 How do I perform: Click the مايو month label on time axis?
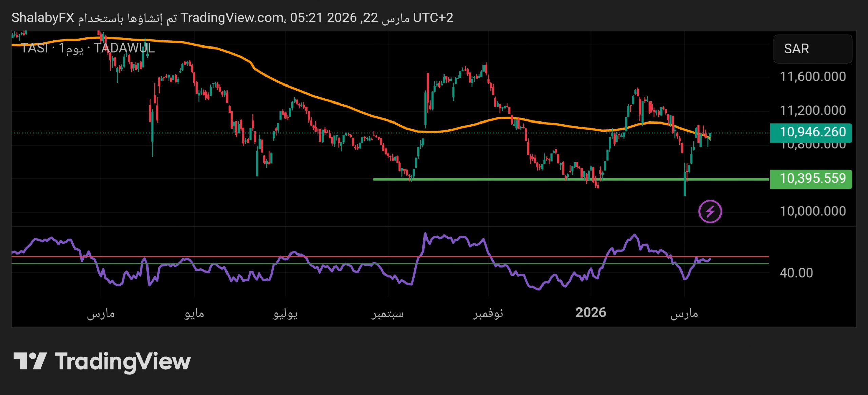(194, 313)
